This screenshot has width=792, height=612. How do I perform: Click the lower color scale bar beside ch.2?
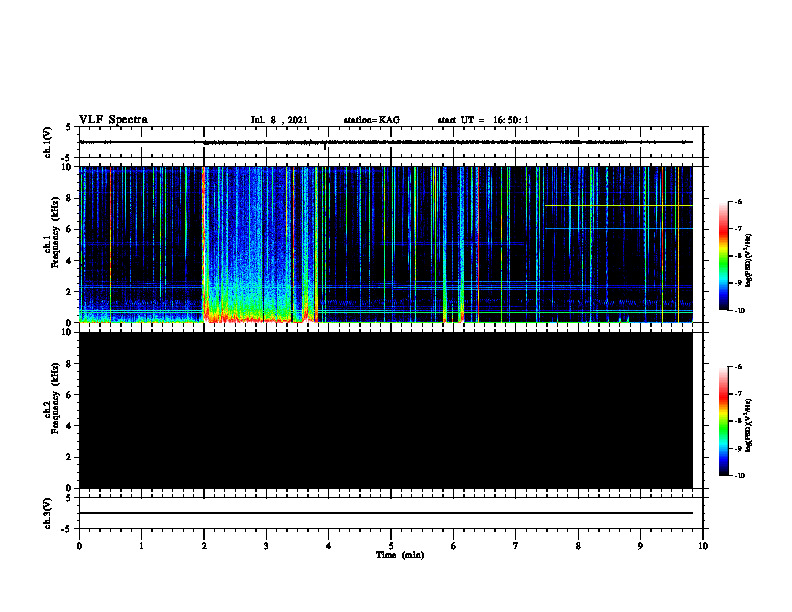723,421
